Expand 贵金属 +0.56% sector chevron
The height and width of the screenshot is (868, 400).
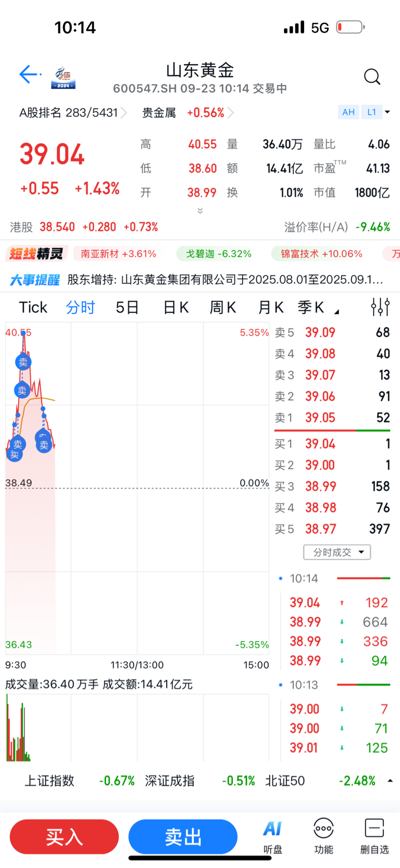[x=231, y=113]
